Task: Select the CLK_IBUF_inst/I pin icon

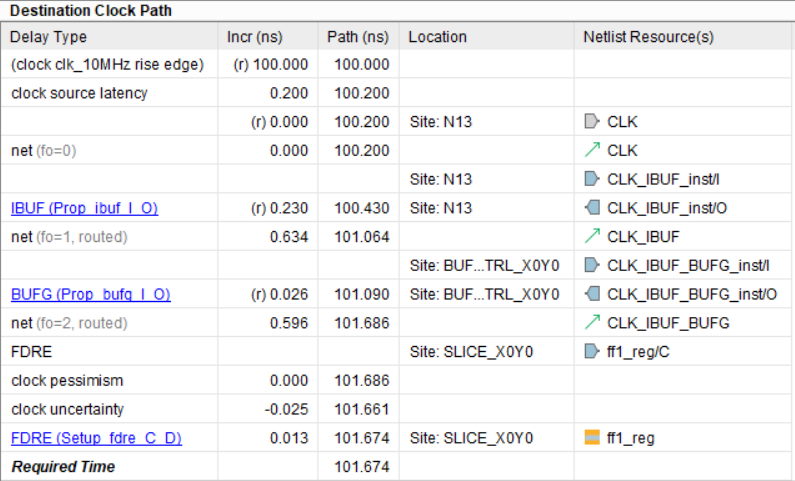Action: click(x=592, y=180)
